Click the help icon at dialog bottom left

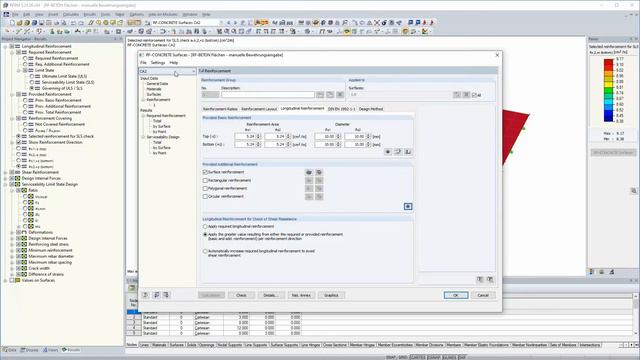pos(145,295)
